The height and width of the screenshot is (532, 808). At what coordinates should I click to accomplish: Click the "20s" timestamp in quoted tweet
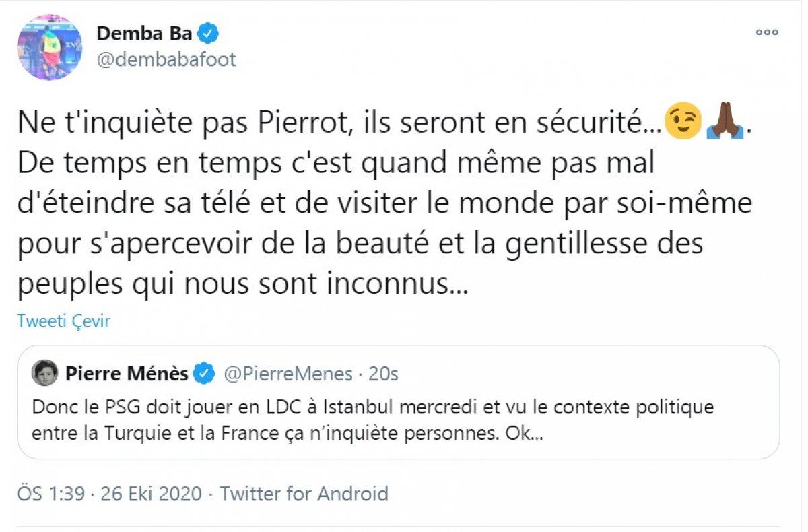(383, 373)
